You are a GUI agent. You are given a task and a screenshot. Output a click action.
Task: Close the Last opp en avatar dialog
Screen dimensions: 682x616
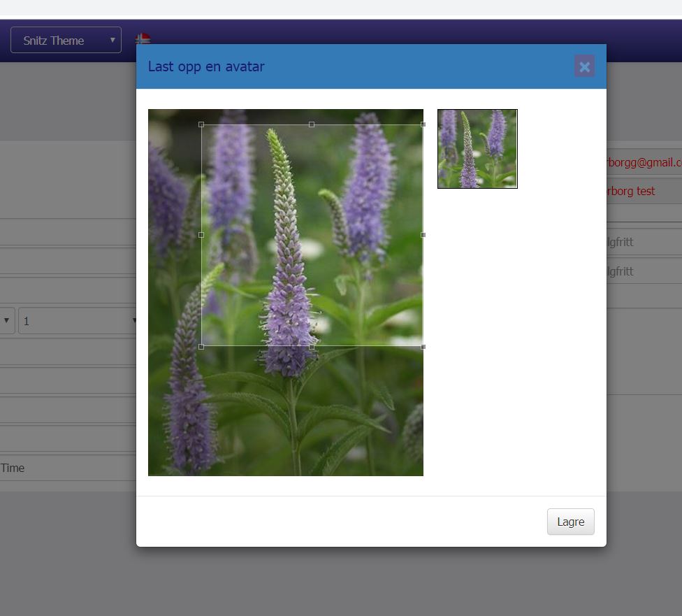584,66
